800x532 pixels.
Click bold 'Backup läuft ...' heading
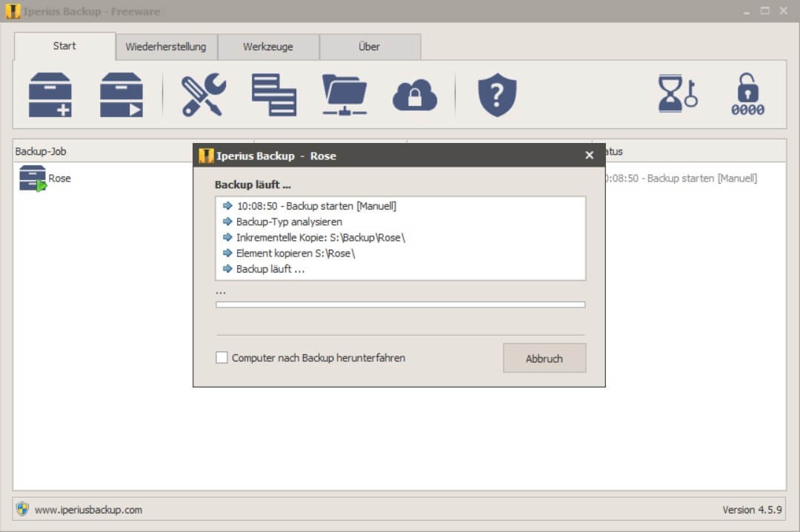(253, 184)
